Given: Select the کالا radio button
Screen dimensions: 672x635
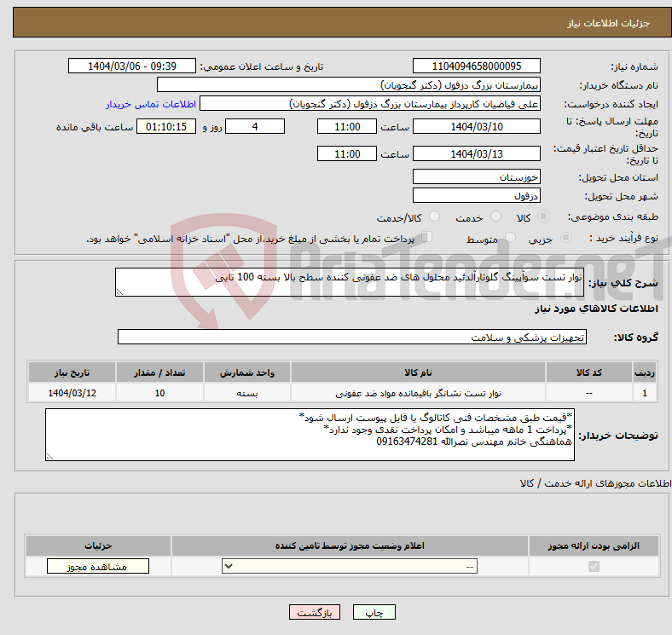Looking at the screenshot, I should coord(543,216).
